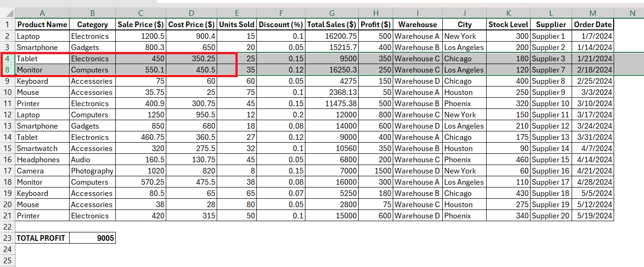
Task: Click the profit 75 cell
Action: pos(375,204)
